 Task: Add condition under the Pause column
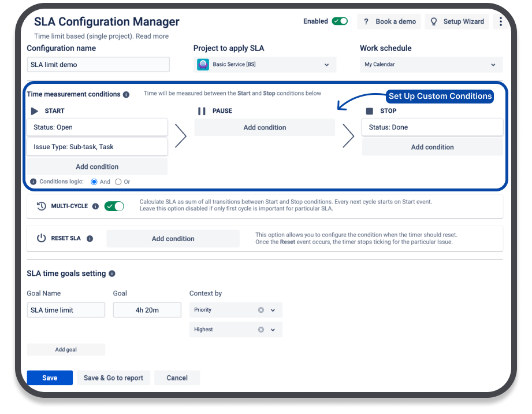pos(265,127)
